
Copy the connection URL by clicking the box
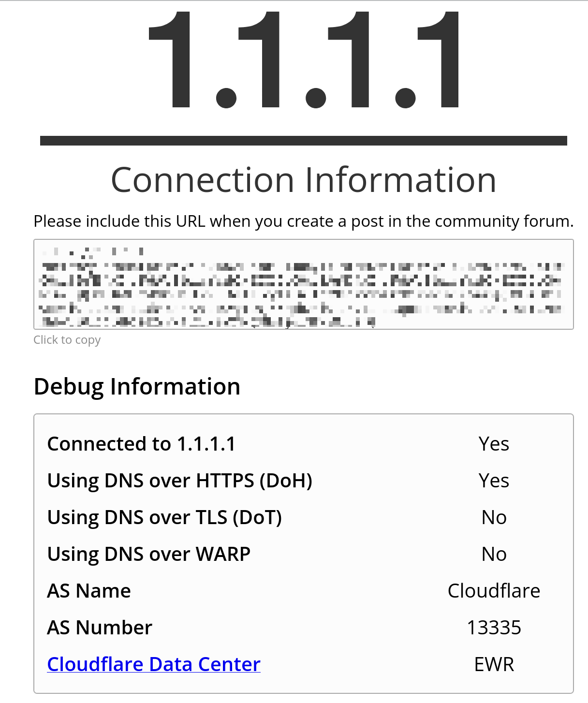(x=303, y=284)
